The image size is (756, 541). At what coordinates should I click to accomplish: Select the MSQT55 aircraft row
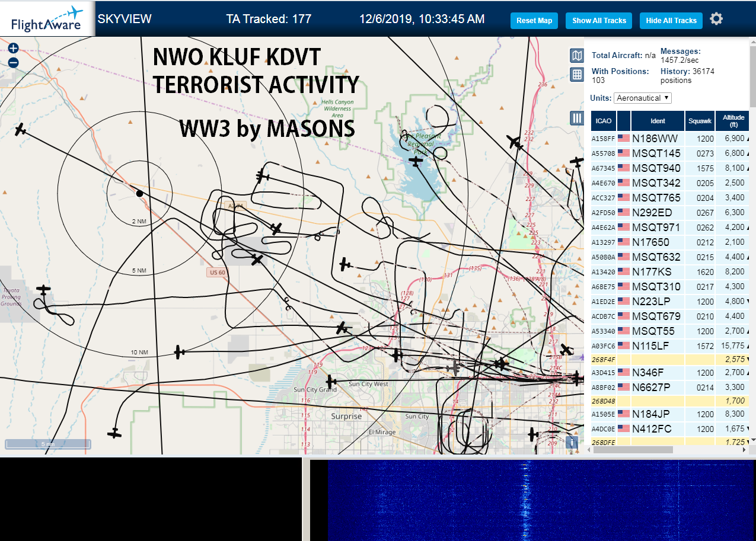click(x=671, y=331)
